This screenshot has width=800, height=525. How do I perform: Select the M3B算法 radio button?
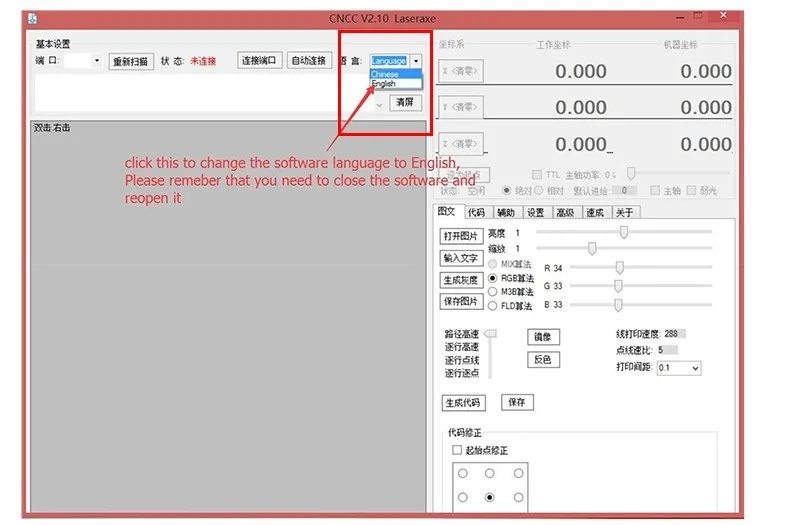492,292
